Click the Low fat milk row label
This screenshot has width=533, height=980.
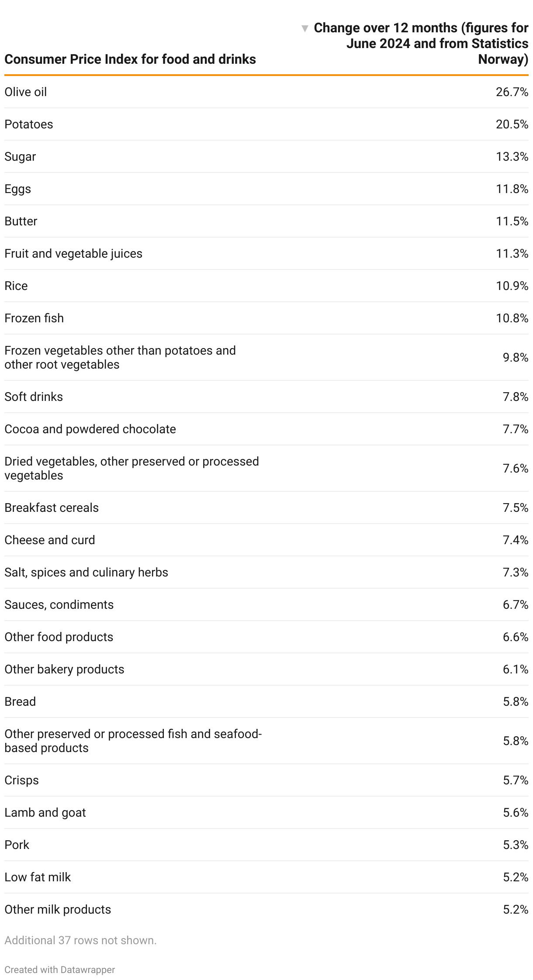click(x=38, y=877)
